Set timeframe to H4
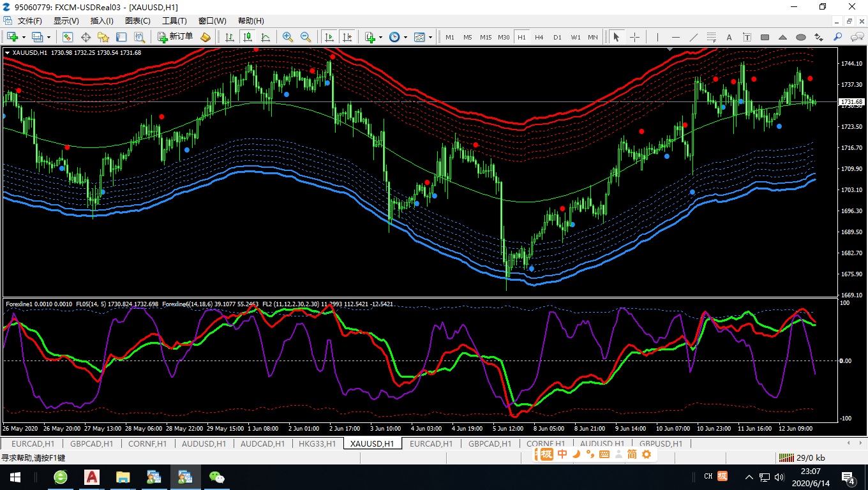The image size is (868, 490). click(539, 37)
